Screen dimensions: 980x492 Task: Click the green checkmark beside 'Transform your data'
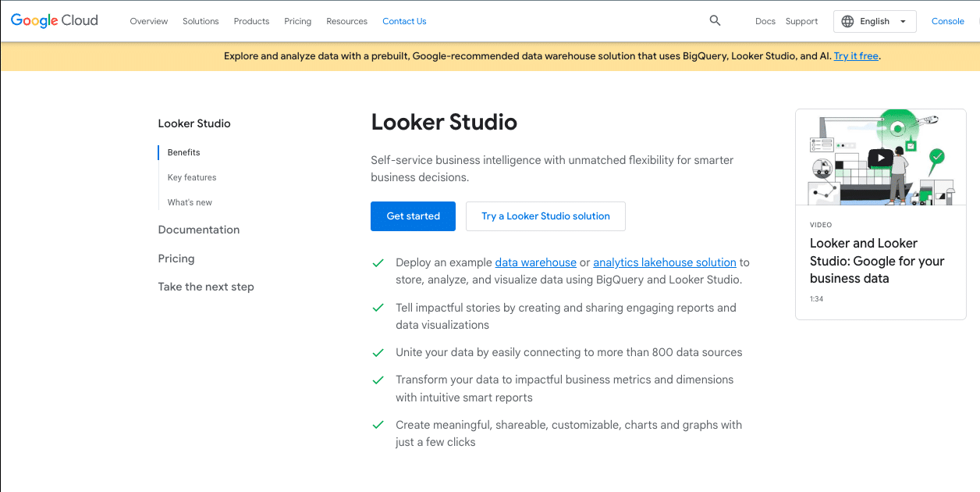(x=378, y=380)
